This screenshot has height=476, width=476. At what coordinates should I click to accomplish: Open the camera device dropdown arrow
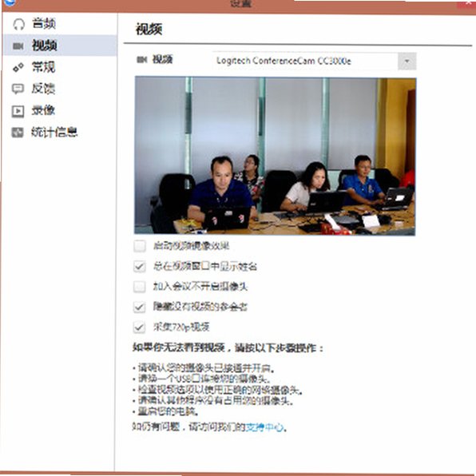pos(407,61)
